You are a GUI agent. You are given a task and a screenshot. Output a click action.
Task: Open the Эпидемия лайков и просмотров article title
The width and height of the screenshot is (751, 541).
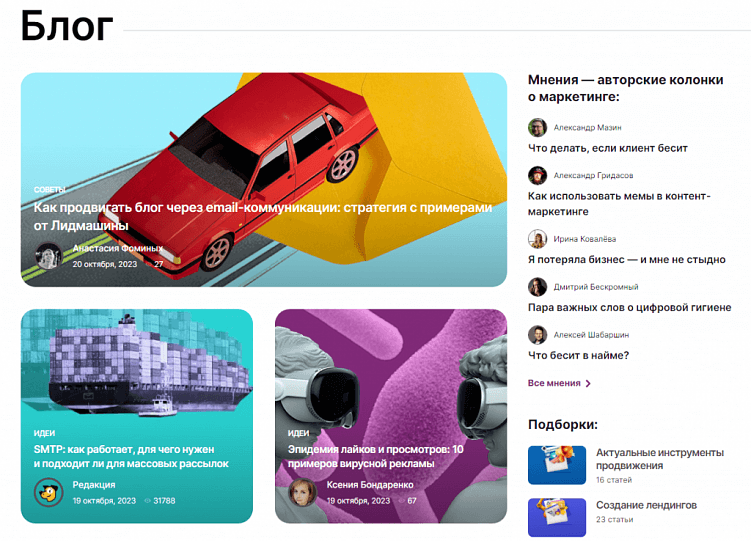coord(376,456)
